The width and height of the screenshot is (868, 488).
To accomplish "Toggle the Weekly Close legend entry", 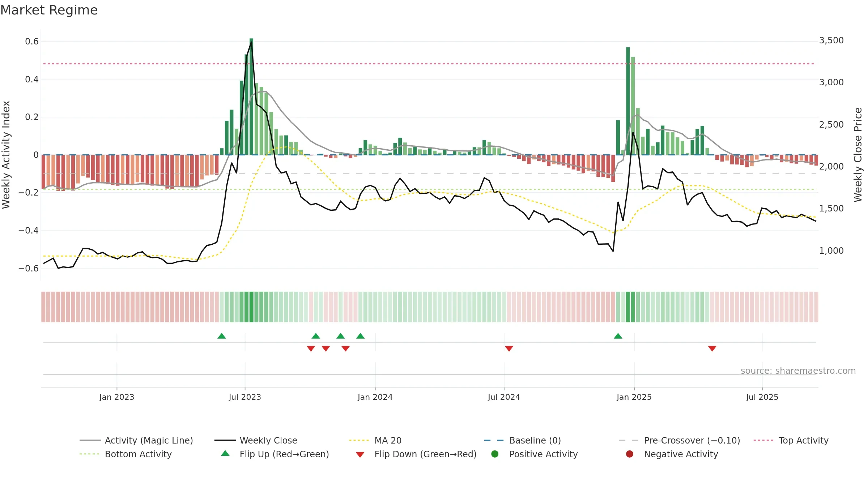I will [256, 440].
